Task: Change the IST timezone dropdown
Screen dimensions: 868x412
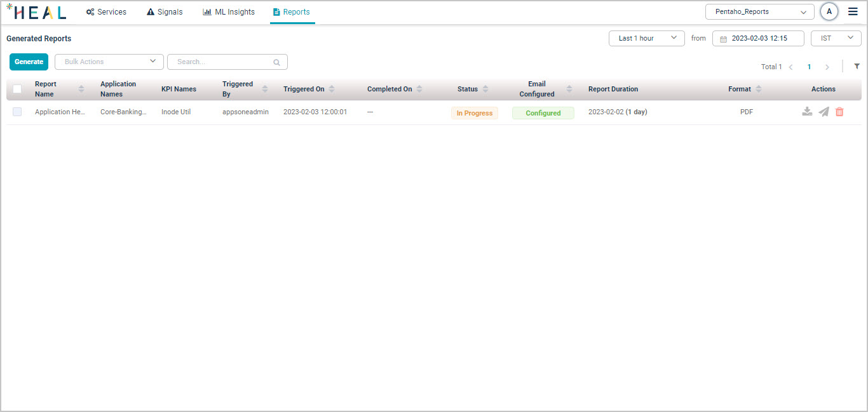Action: [836, 38]
